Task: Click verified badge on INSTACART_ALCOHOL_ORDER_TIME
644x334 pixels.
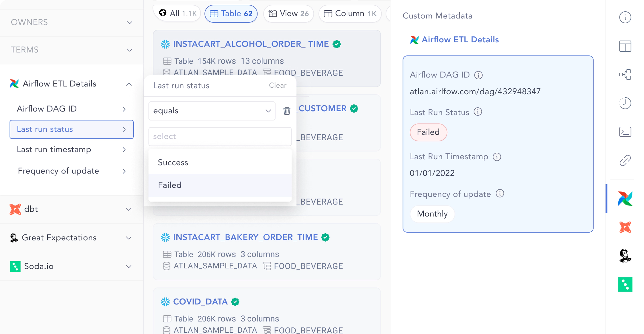Action: tap(337, 44)
